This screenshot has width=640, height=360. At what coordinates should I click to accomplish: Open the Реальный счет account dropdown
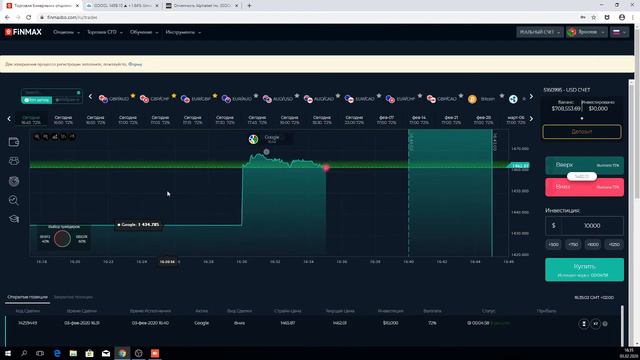(x=540, y=32)
